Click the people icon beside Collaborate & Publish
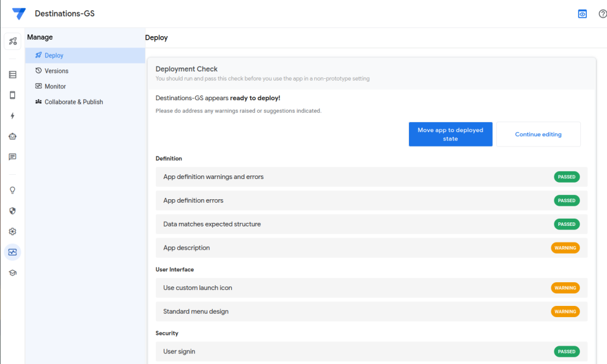607x364 pixels. pos(39,101)
